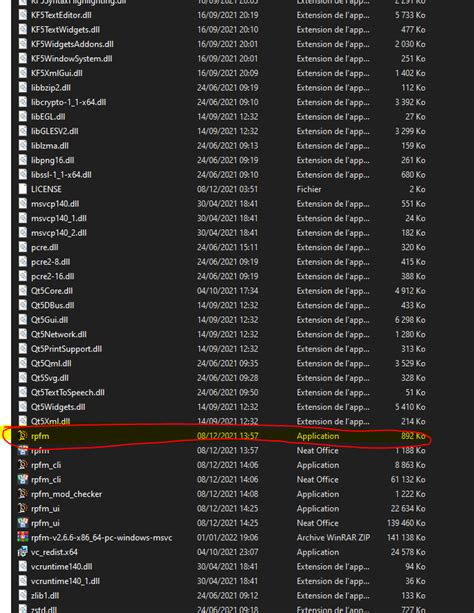Viewport: 474px width, 613px height.
Task: Click the date 08/12/2021 14:08
Action: tap(228, 494)
